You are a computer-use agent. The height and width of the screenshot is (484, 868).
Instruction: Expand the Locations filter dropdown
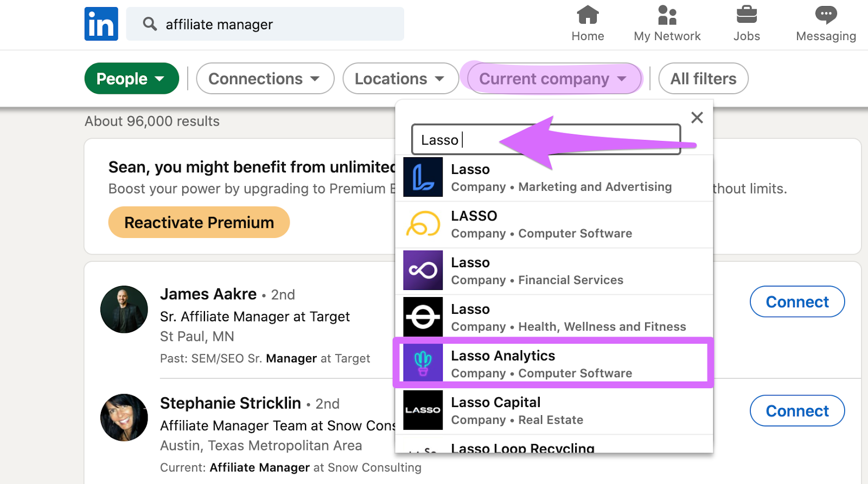tap(400, 79)
